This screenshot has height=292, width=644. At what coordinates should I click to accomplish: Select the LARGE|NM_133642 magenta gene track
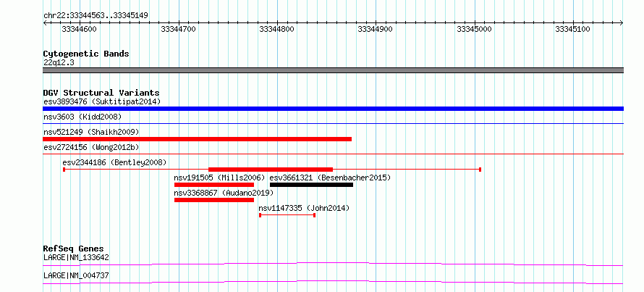click(333, 264)
